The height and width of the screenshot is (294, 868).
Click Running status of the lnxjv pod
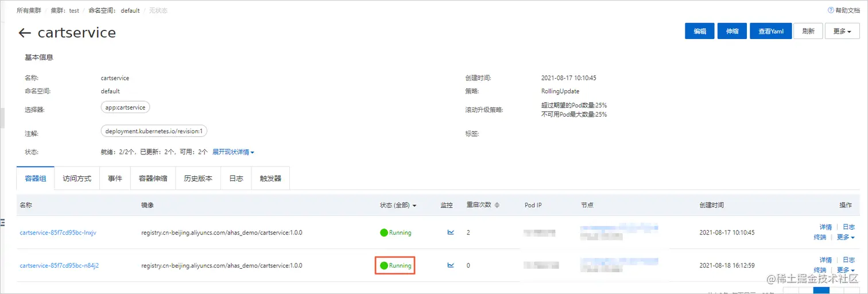pos(396,233)
